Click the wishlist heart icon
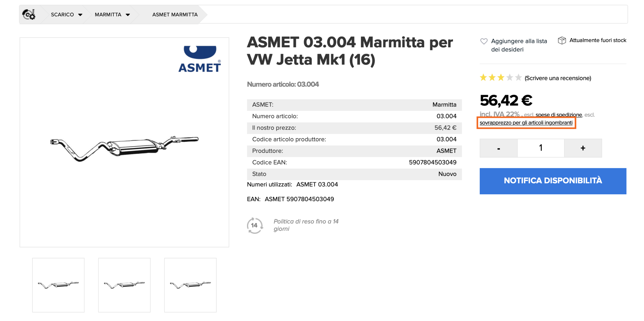The width and height of the screenshot is (644, 321). pyautogui.click(x=484, y=41)
